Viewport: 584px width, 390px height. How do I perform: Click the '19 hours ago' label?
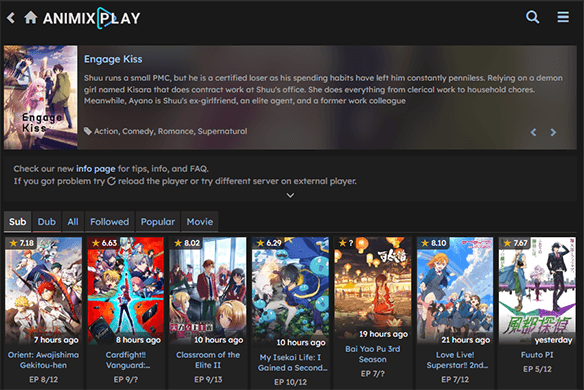[383, 334]
